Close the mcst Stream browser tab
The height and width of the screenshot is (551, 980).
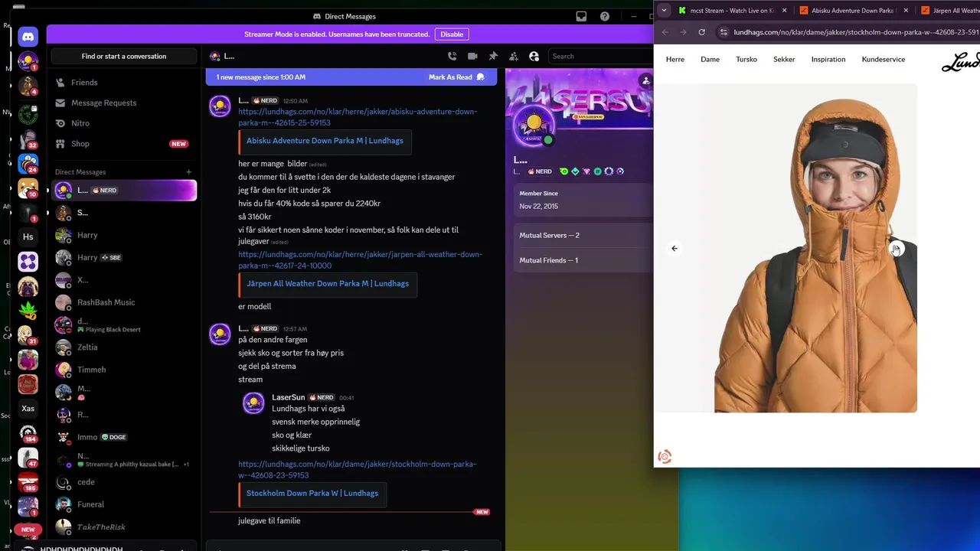[784, 11]
